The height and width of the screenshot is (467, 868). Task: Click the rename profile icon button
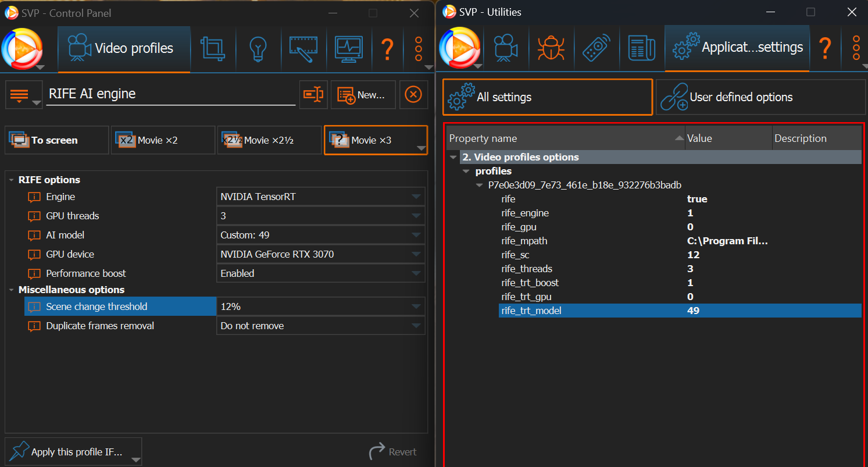pos(314,95)
